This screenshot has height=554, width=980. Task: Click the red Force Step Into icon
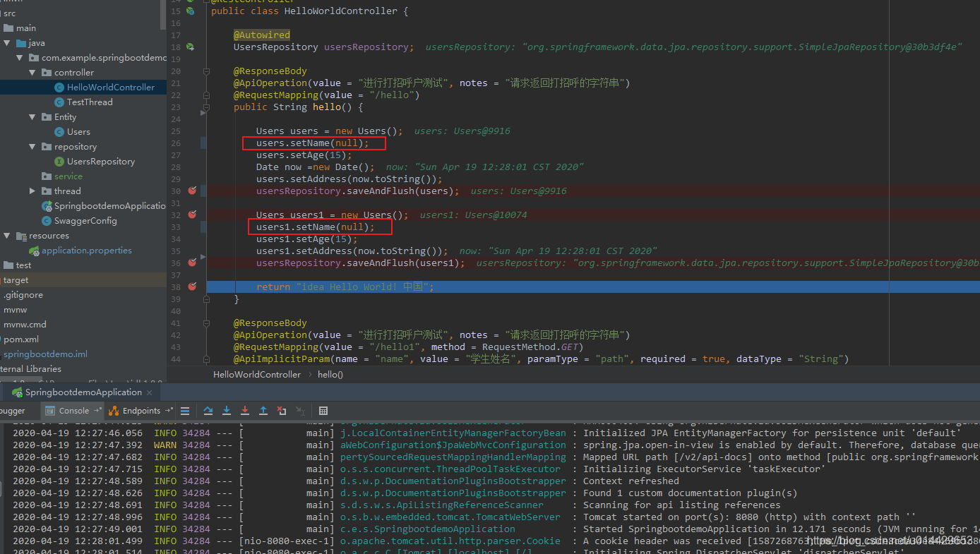(x=245, y=410)
